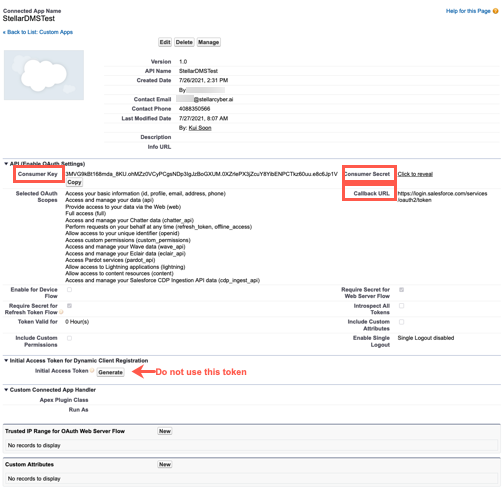Viewport: 504px width, 493px height.
Task: Click info icon next to Refresh Token Flow
Action: click(x=61, y=312)
